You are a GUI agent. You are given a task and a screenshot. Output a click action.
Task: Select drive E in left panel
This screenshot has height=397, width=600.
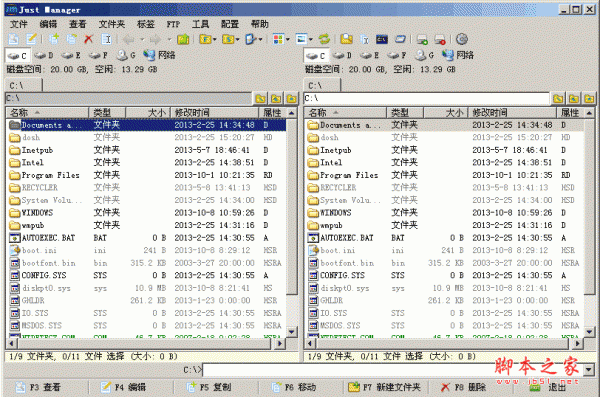click(x=71, y=56)
